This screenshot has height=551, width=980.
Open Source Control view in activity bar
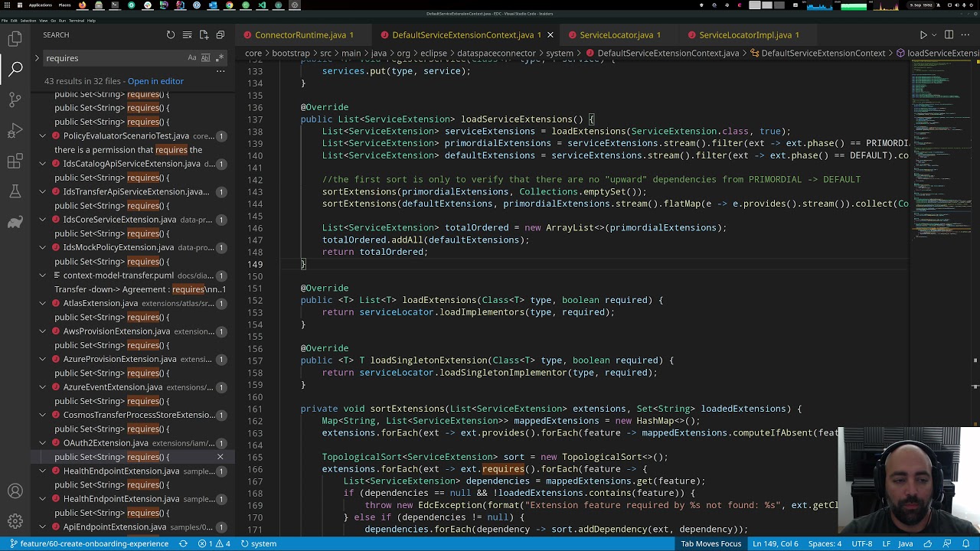tap(15, 99)
